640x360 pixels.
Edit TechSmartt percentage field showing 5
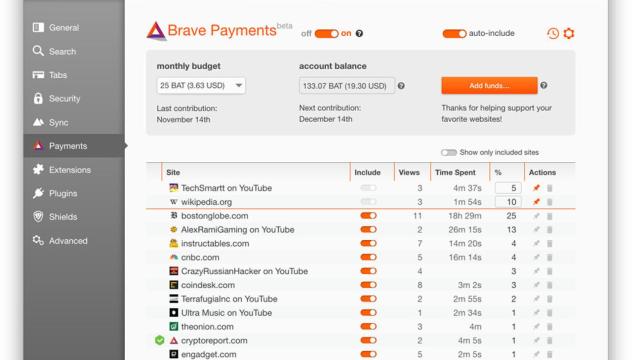point(508,188)
